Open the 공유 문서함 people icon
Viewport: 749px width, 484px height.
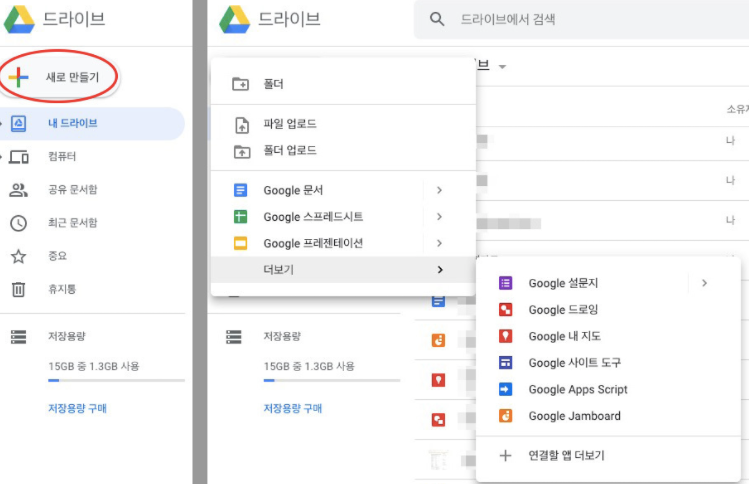click(19, 190)
